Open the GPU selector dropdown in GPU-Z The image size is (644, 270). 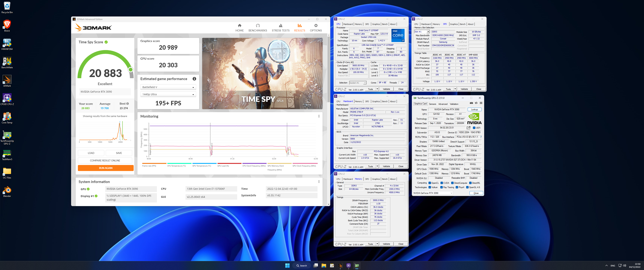[x=433, y=193]
